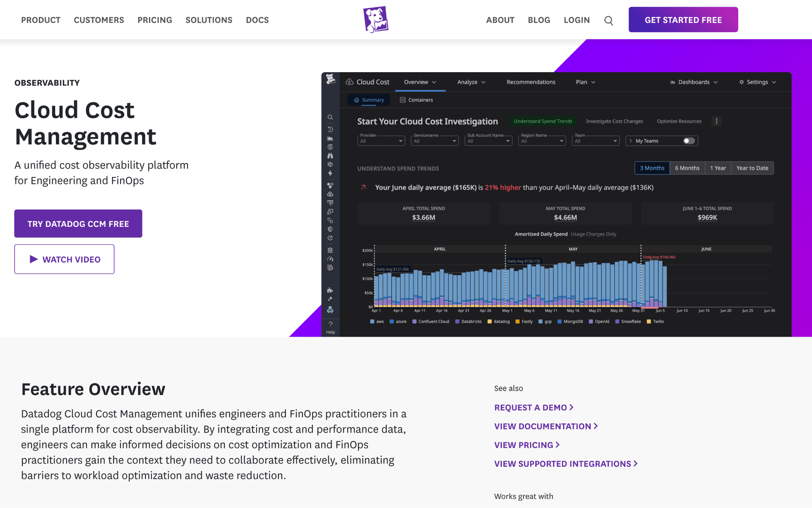The height and width of the screenshot is (508, 812).
Task: Toggle the My Teams switch
Action: point(689,141)
